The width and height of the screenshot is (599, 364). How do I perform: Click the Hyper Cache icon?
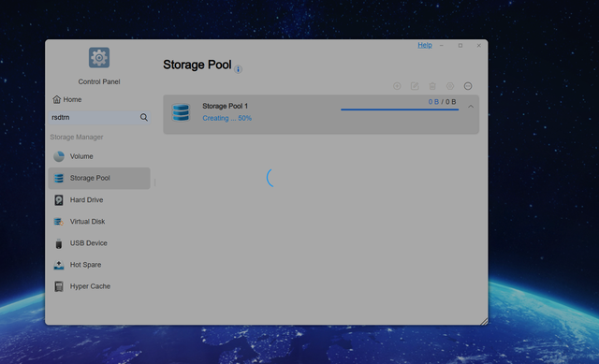[x=59, y=286]
